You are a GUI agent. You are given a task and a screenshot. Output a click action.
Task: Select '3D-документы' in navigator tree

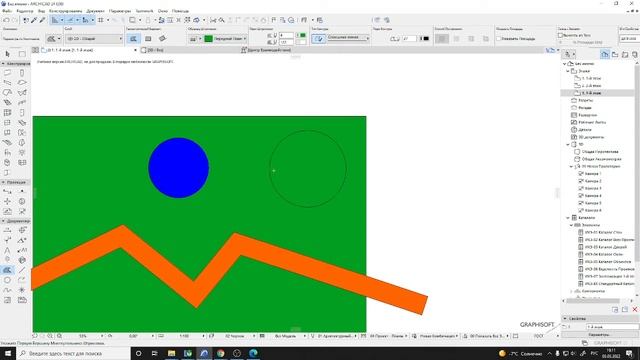[591, 137]
